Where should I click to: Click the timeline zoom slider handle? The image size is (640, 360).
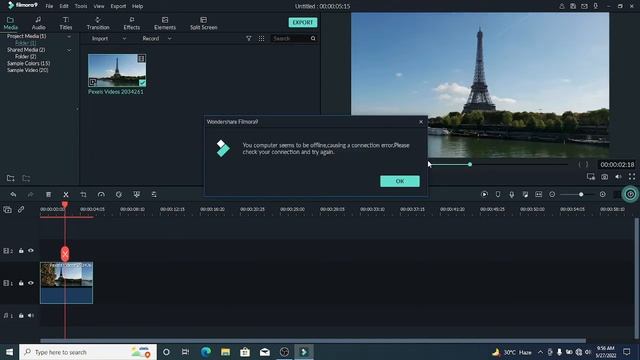[x=581, y=194]
